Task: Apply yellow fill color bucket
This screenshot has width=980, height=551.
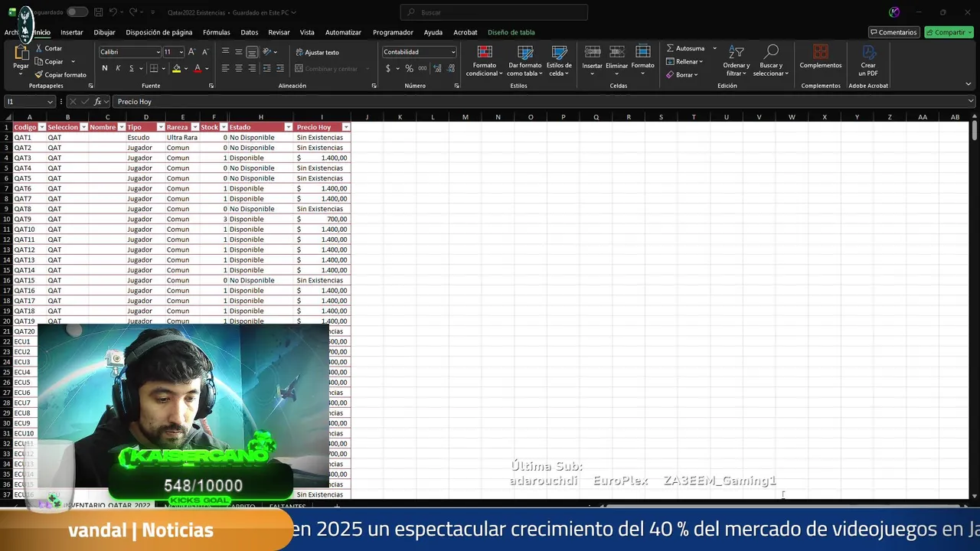Action: coord(176,68)
